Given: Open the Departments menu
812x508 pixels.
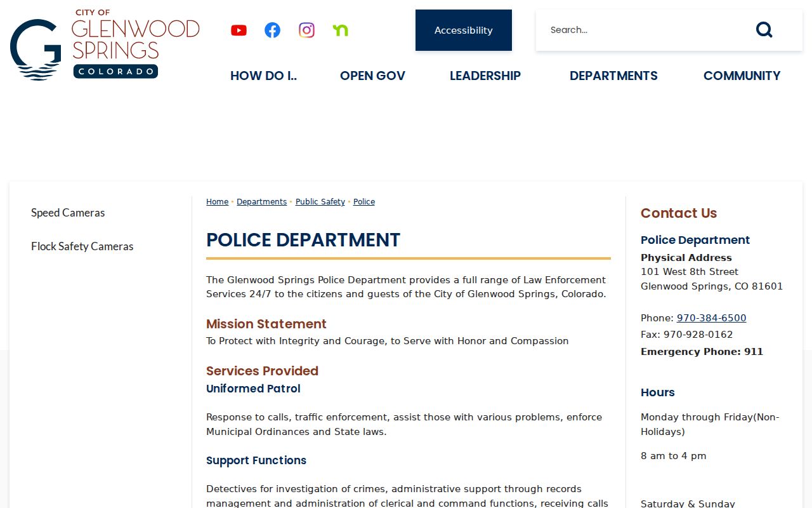Looking at the screenshot, I should [x=613, y=76].
